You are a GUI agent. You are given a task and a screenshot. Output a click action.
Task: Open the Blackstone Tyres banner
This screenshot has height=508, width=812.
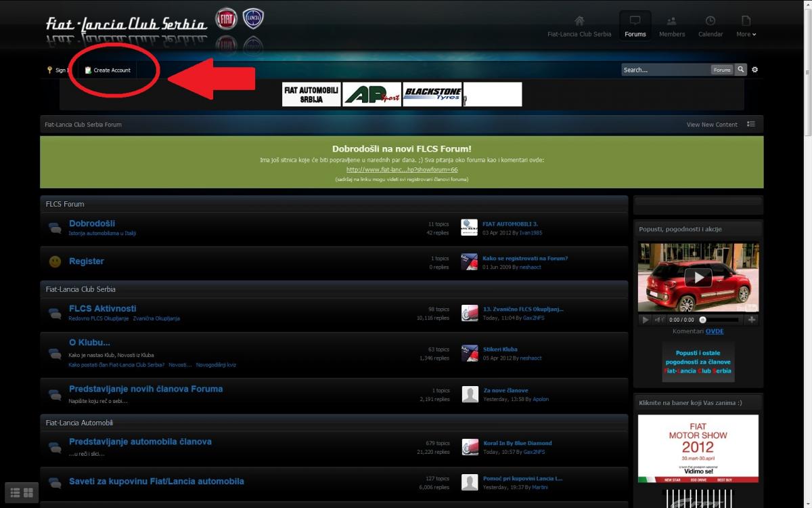point(432,94)
